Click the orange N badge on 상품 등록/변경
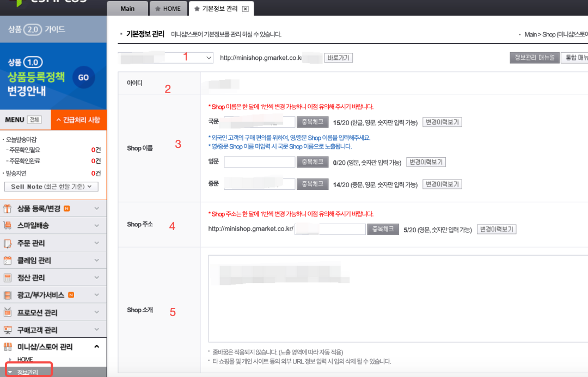 coord(67,208)
